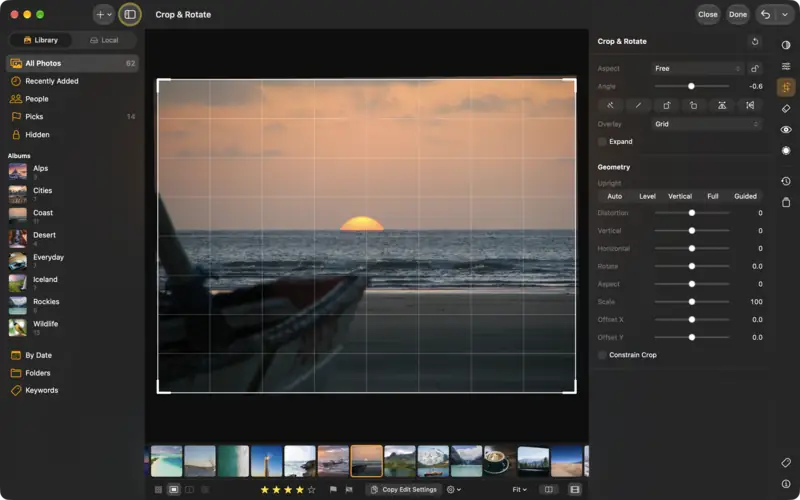Undo the last edit arrow
800x500 pixels.
click(765, 14)
